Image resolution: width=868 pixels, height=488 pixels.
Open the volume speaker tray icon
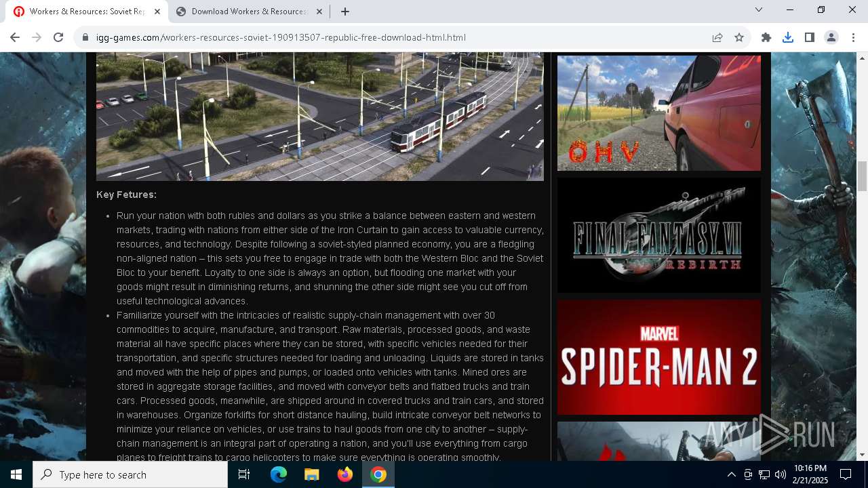point(781,474)
